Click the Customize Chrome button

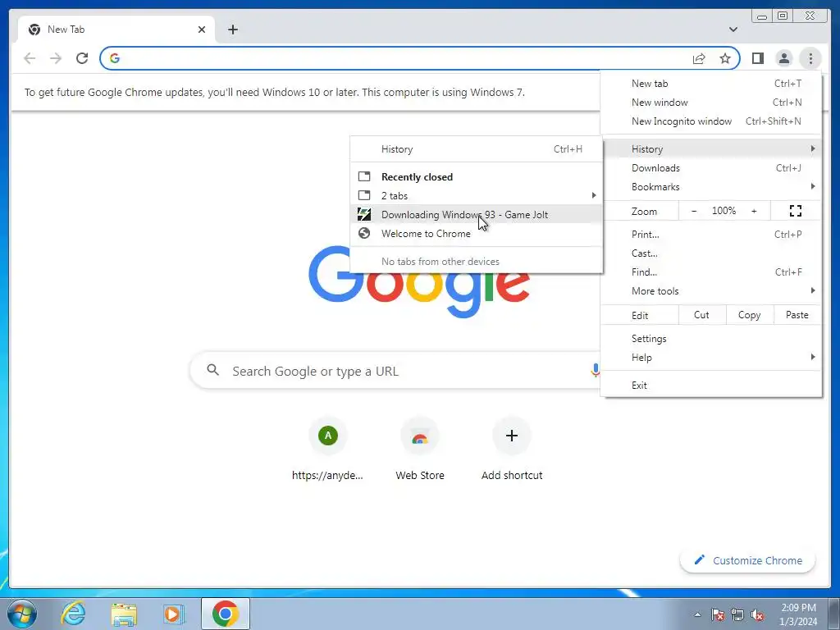tap(748, 560)
